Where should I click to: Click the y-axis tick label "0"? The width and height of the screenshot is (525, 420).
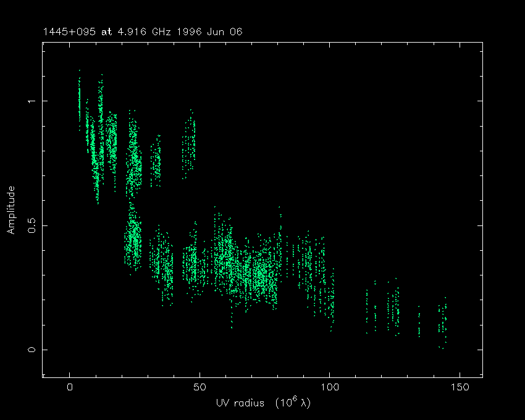(31, 350)
